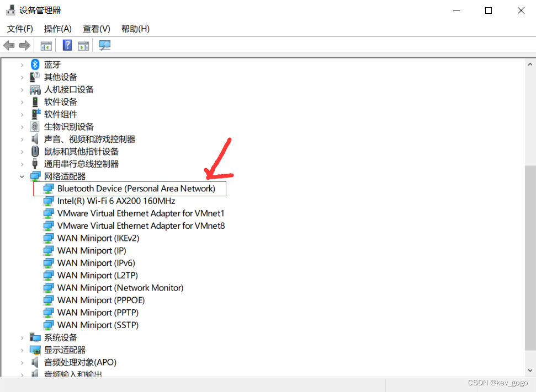
Task: Click the vertical scrollbar thumb
Action: (x=530, y=258)
